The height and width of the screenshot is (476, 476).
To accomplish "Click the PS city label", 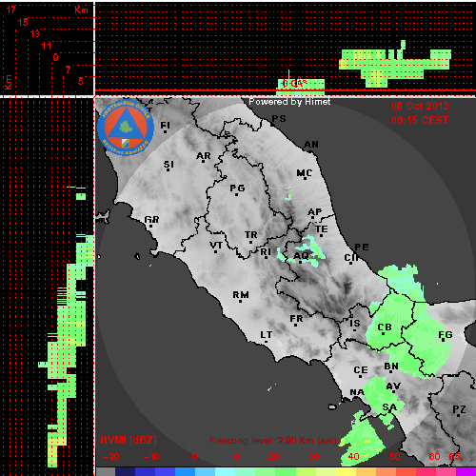I will click(279, 119).
